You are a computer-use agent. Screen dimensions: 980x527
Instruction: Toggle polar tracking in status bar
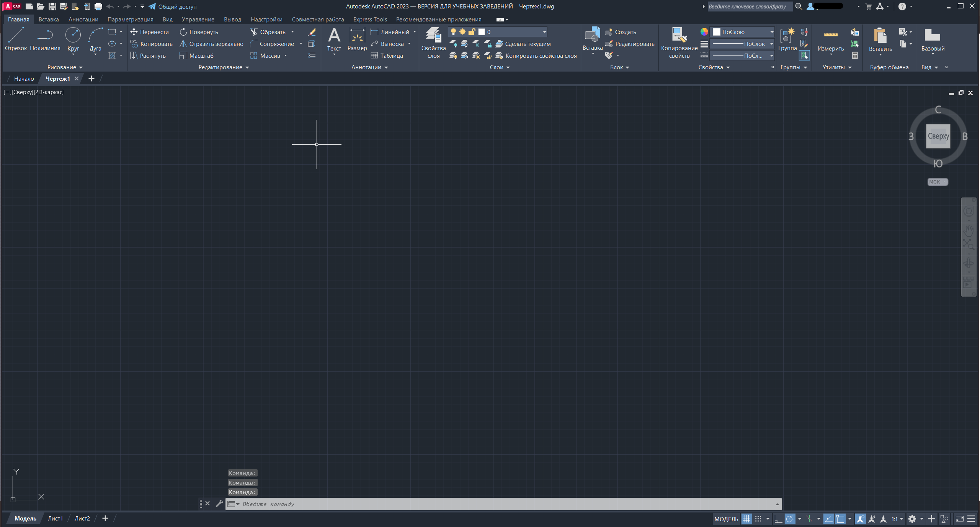(x=790, y=519)
